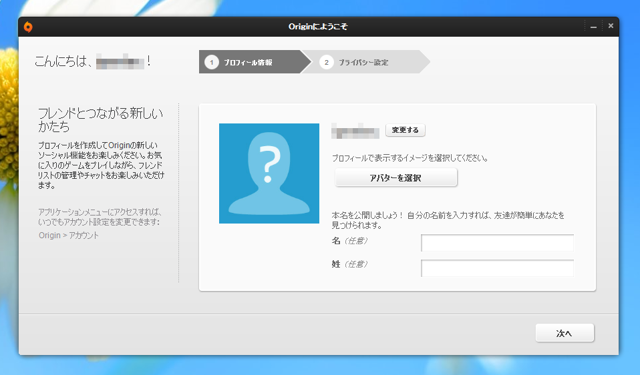This screenshot has height=375, width=640.
Task: Click the Origin > アカウント text
Action: 69,235
